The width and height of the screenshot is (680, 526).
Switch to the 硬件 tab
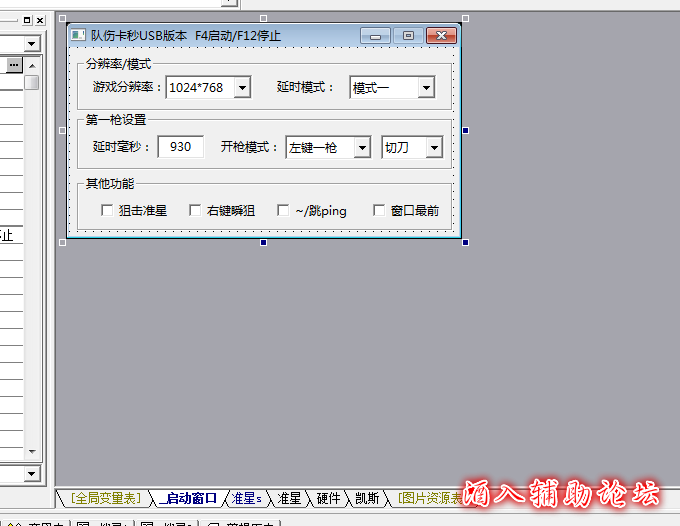pos(328,498)
